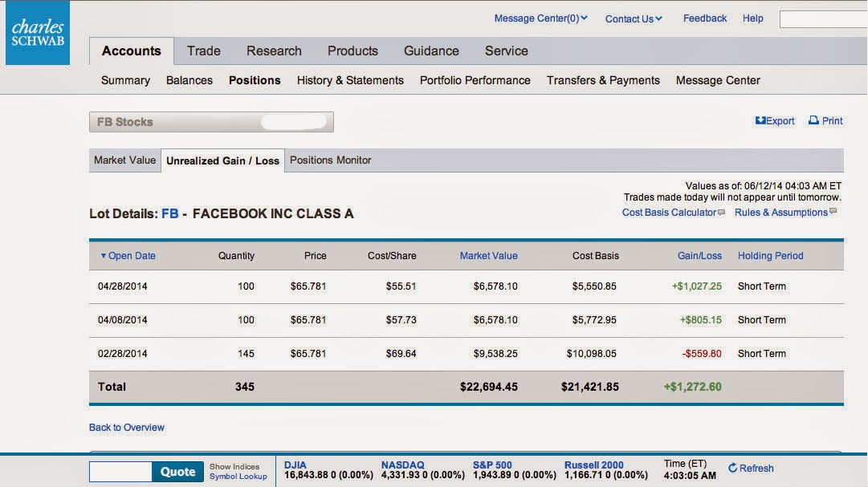The height and width of the screenshot is (487, 868).
Task: Click the Cost Basis Calculator popup icon
Action: click(721, 212)
